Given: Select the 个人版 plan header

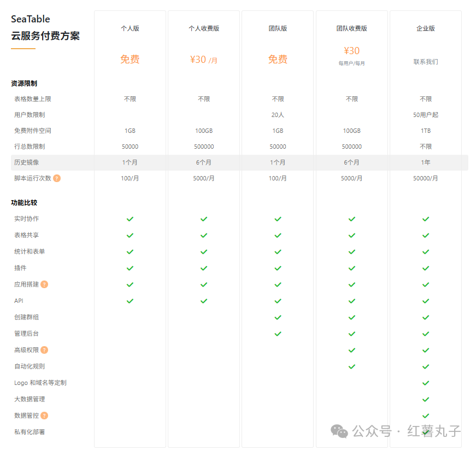Looking at the screenshot, I should click(130, 28).
